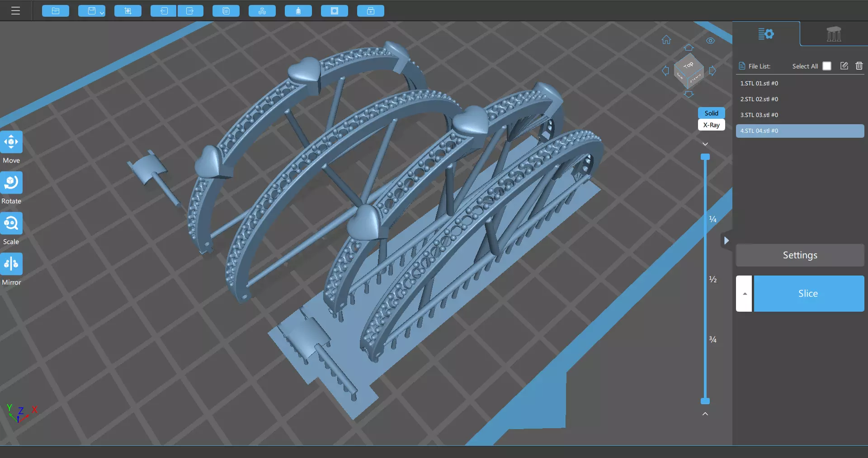Switch to X-Ray render mode
This screenshot has width=868, height=458.
coord(712,125)
